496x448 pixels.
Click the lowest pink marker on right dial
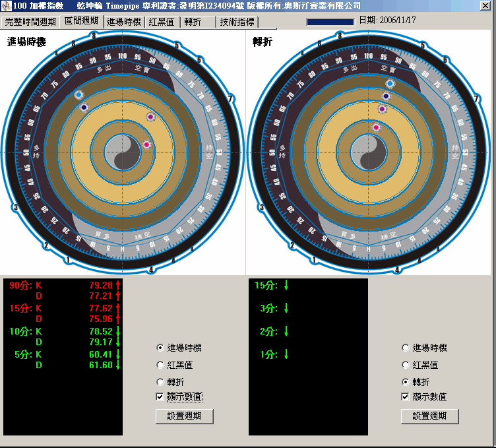377,127
